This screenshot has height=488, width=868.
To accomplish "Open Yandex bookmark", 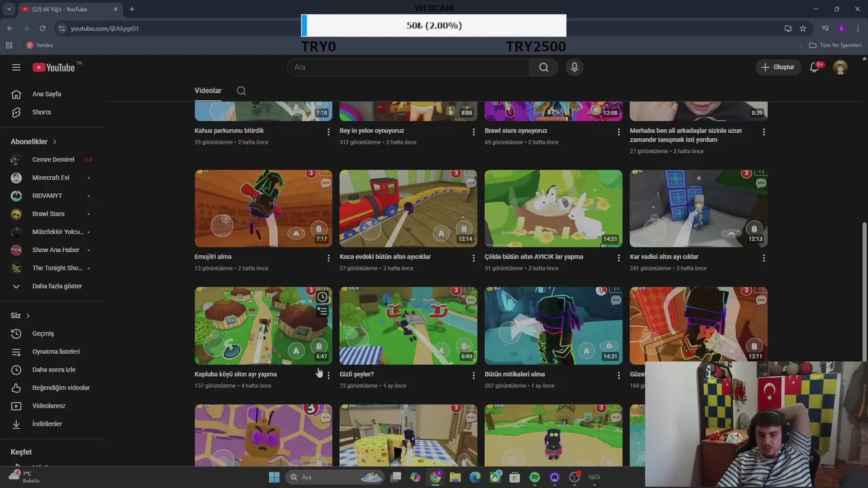I will pos(39,45).
